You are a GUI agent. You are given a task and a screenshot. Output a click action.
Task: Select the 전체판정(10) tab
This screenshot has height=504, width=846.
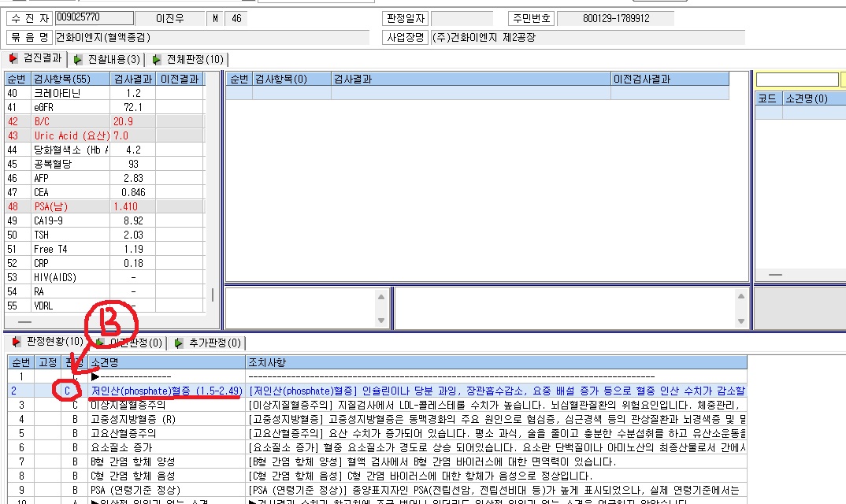coord(187,59)
